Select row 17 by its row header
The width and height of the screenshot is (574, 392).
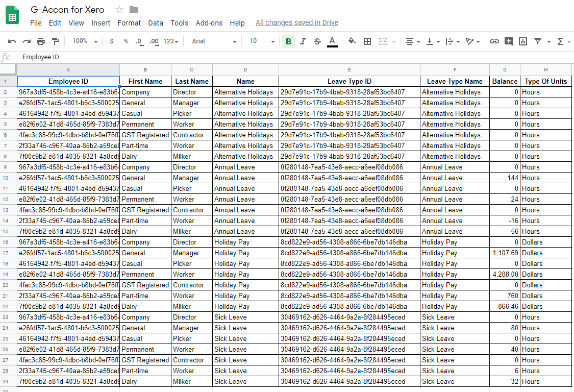coord(9,253)
